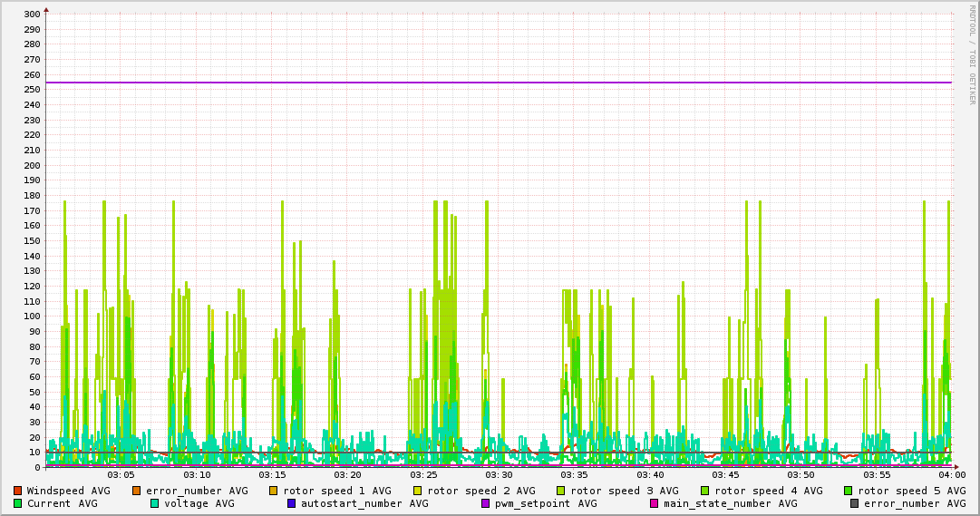Viewport: 980px width, 516px height.
Task: Select the rotor speed 2 AVG label
Action: (x=481, y=491)
